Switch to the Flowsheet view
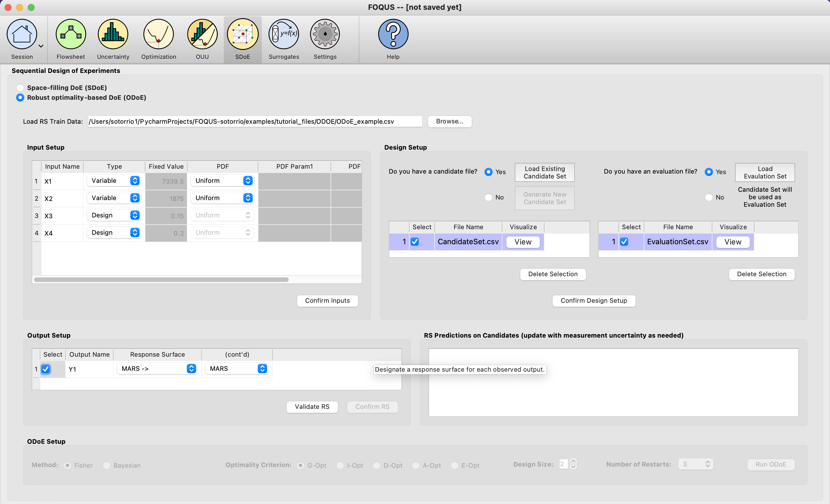This screenshot has width=830, height=504. [x=71, y=39]
